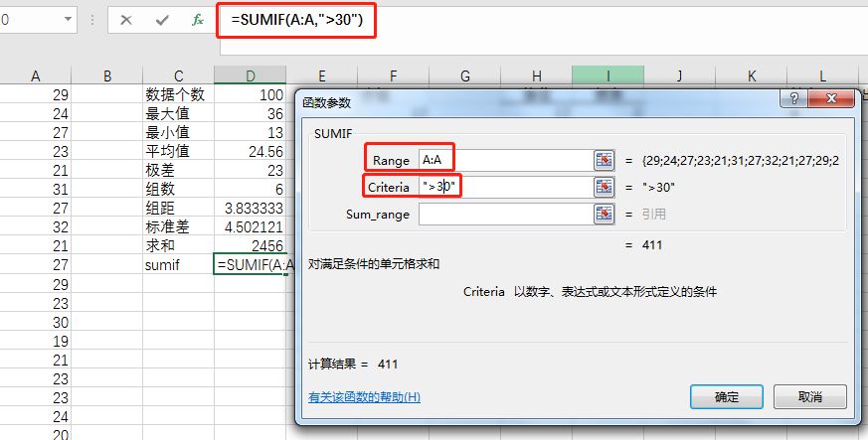Click the active cell showing =SUMIF(A:A

tap(251, 265)
